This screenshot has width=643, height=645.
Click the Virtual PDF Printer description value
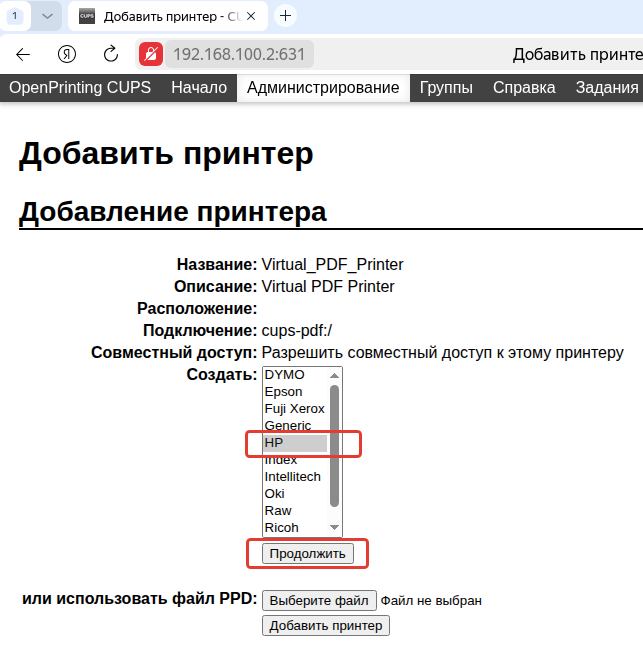coord(328,286)
